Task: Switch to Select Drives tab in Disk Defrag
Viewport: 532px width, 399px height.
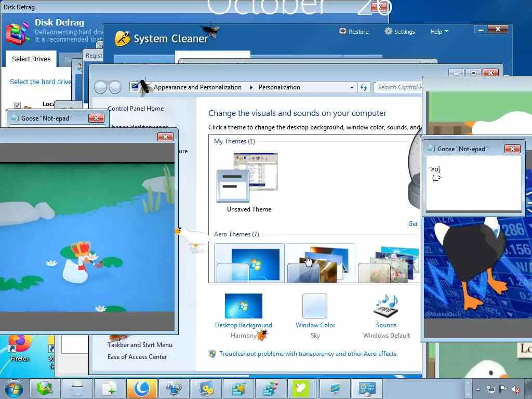Action: (31, 59)
